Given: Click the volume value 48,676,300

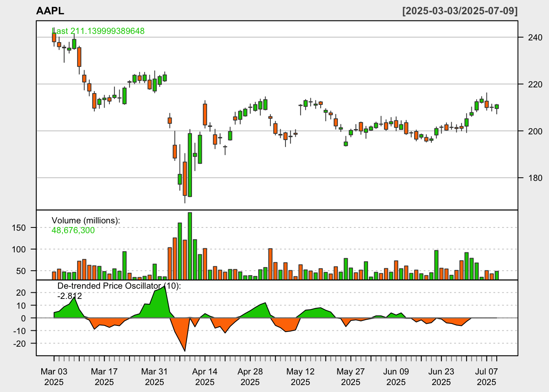Looking at the screenshot, I should click(73, 230).
